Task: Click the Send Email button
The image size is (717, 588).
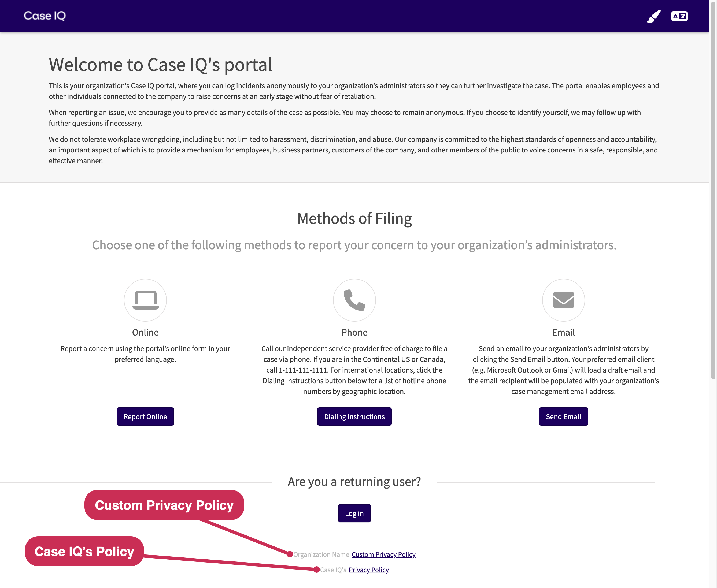Action: (x=563, y=416)
